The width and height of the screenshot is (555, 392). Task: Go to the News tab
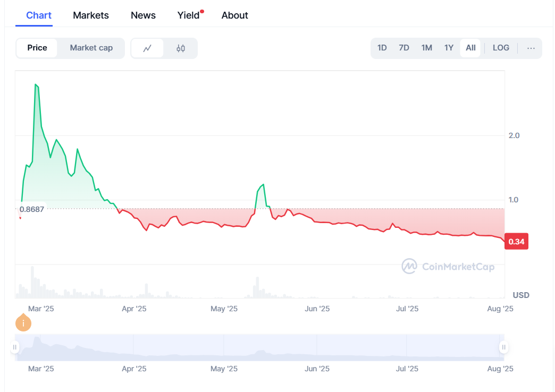point(143,15)
